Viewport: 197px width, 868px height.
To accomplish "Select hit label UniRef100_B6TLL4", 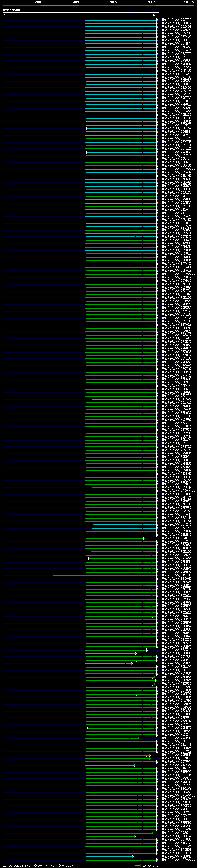I will click(x=177, y=853).
